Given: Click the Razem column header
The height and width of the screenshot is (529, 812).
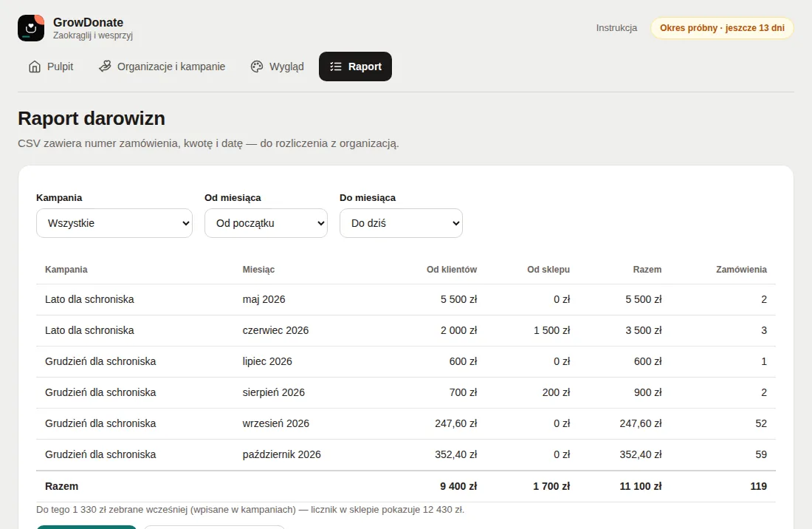Looking at the screenshot, I should 647,270.
